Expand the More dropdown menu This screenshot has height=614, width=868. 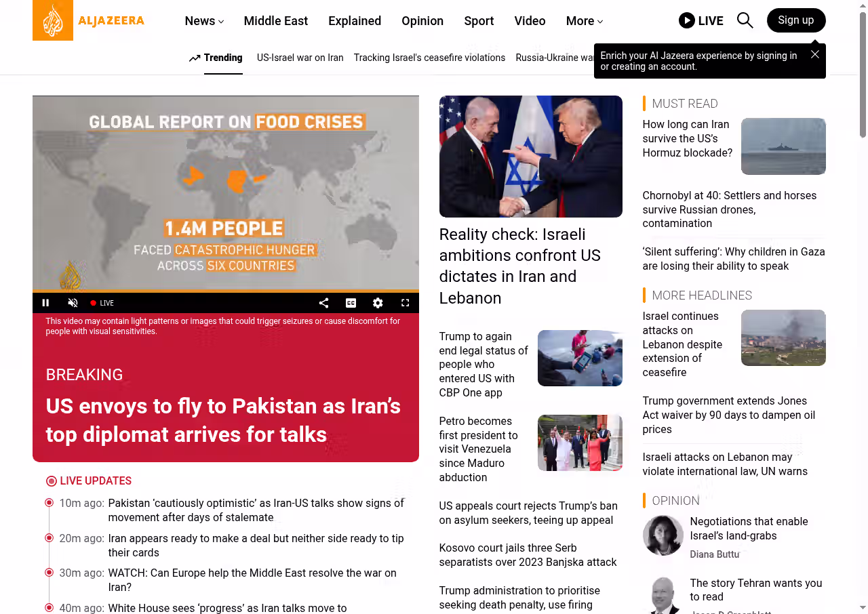585,21
